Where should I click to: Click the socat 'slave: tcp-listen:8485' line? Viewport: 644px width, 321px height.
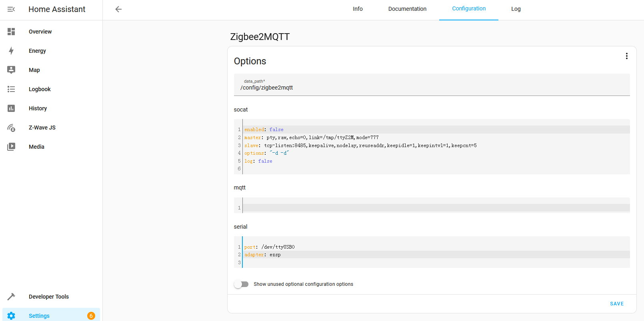(x=436, y=146)
